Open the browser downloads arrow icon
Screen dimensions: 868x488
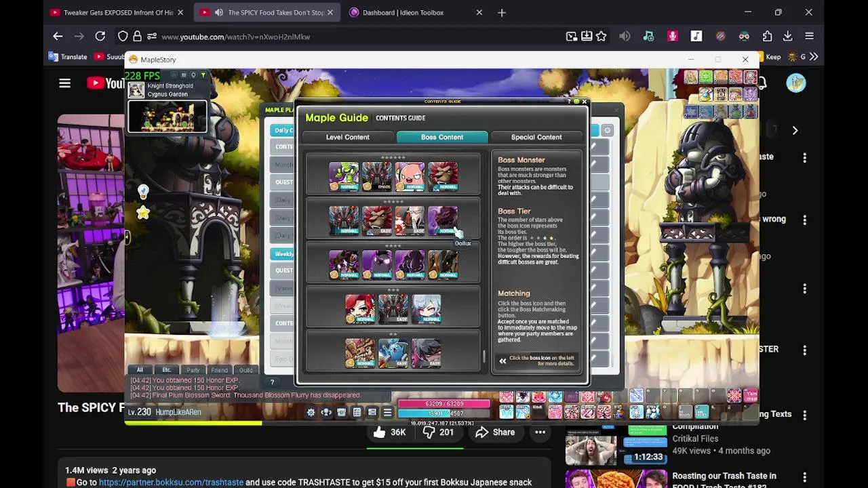click(788, 37)
